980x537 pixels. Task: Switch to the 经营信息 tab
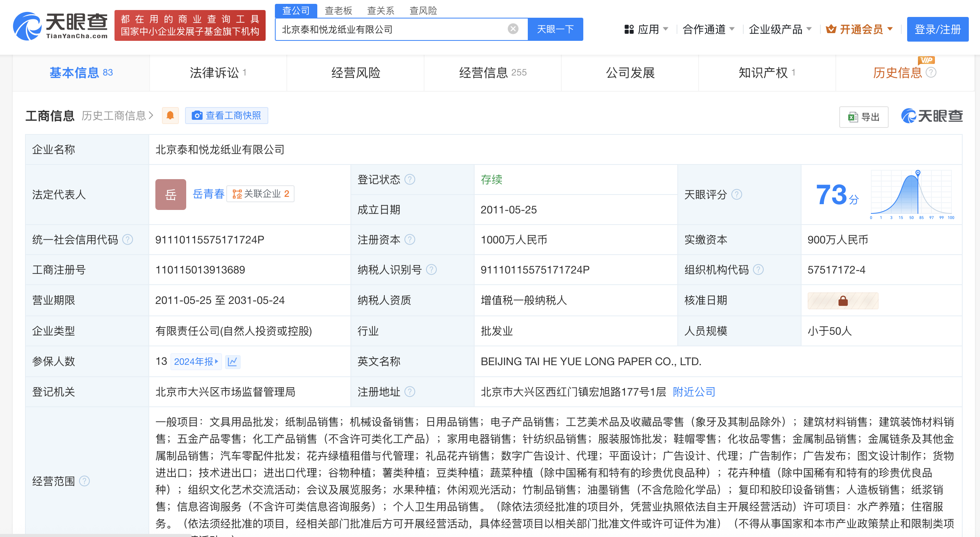pos(493,73)
